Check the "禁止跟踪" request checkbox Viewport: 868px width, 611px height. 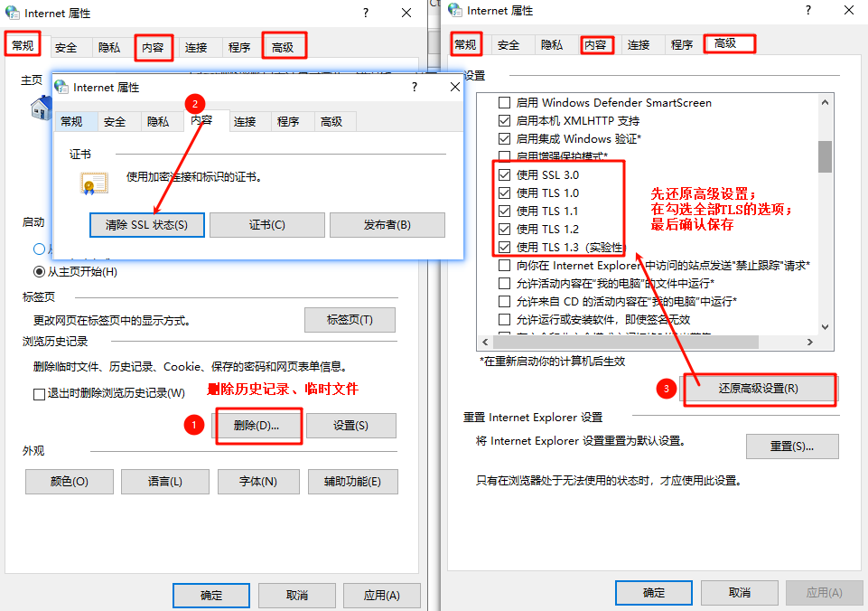(x=504, y=266)
